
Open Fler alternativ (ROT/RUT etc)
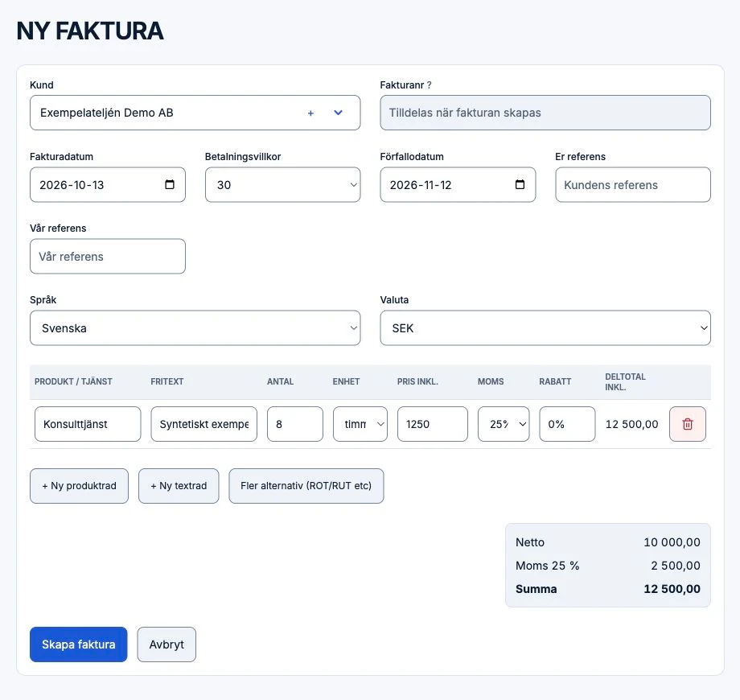click(x=306, y=486)
